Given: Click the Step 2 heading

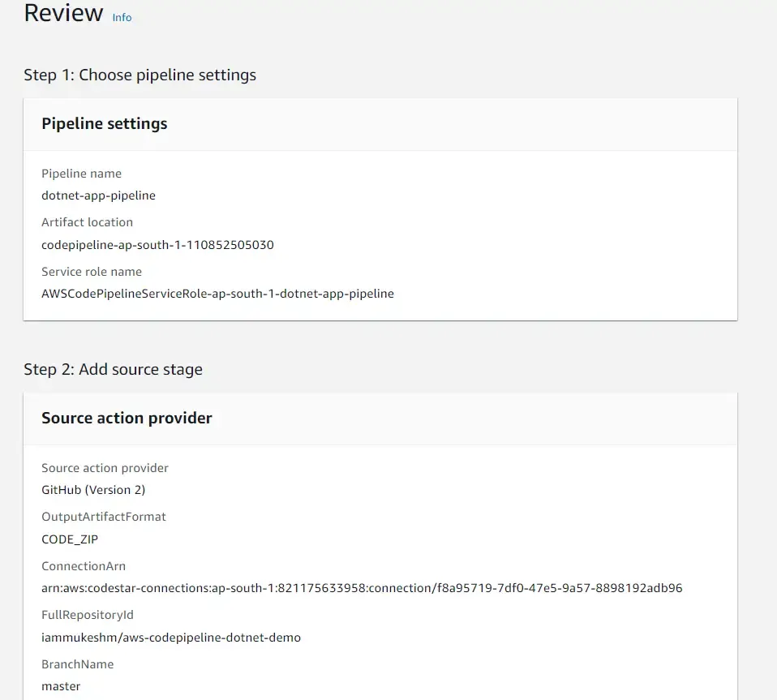Looking at the screenshot, I should (x=114, y=369).
